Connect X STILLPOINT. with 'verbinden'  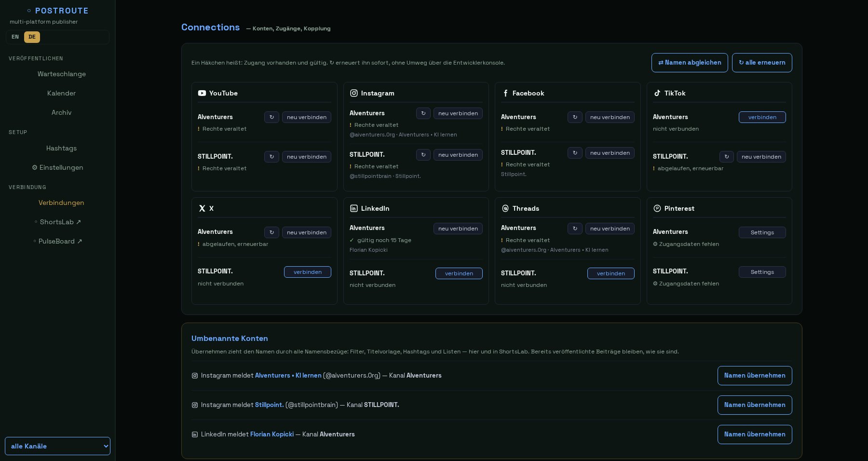[308, 272]
